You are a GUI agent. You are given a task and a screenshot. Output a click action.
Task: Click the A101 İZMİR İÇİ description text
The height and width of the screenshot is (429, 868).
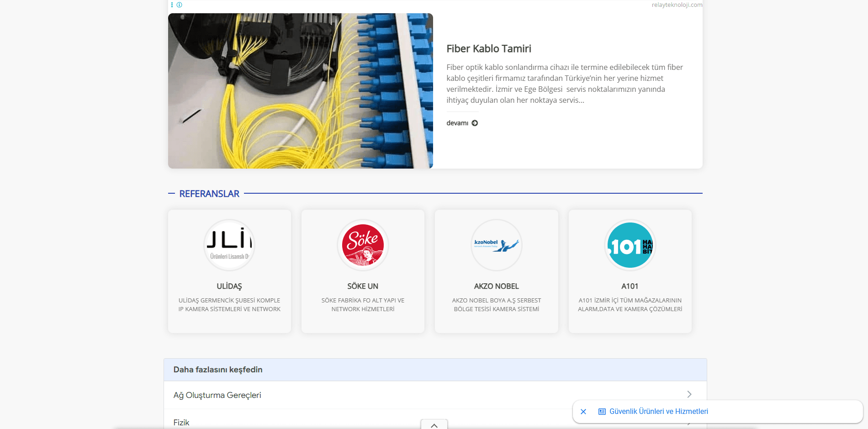click(630, 305)
